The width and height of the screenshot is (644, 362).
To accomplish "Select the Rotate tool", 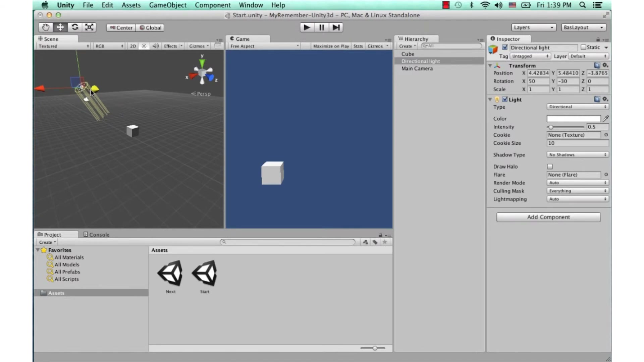I will pos(75,27).
